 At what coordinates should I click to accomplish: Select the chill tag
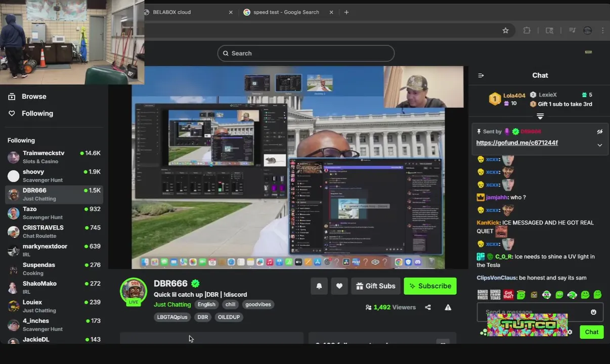click(x=230, y=304)
